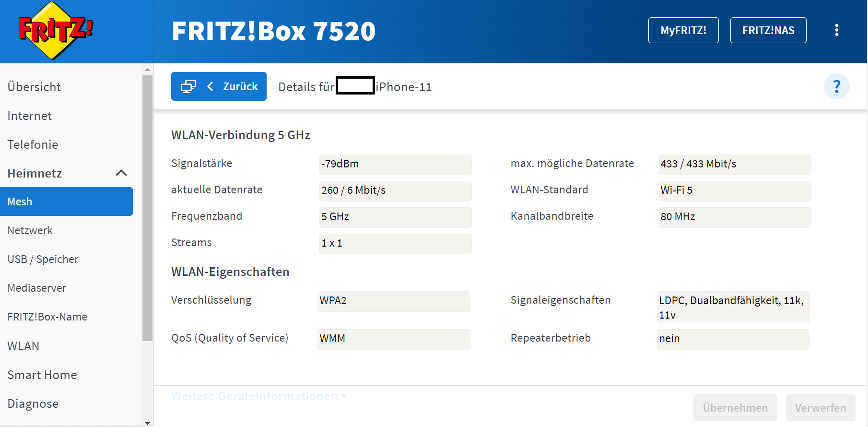The height and width of the screenshot is (427, 868).
Task: Open Übersicht in sidebar
Action: point(34,87)
